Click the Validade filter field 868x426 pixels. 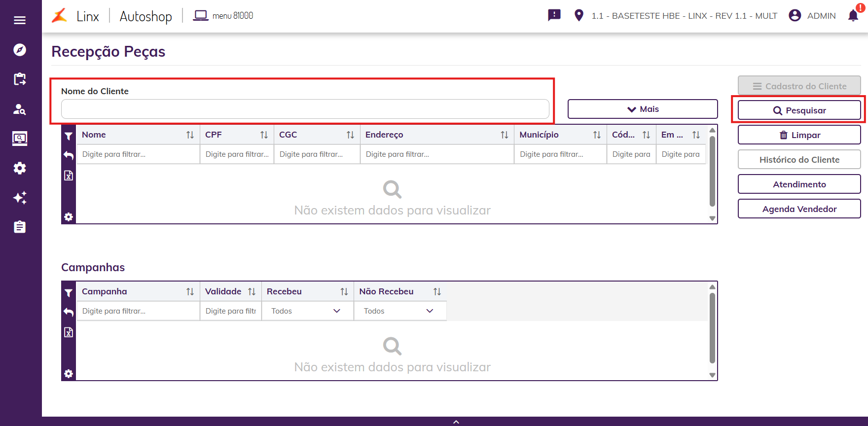point(231,311)
